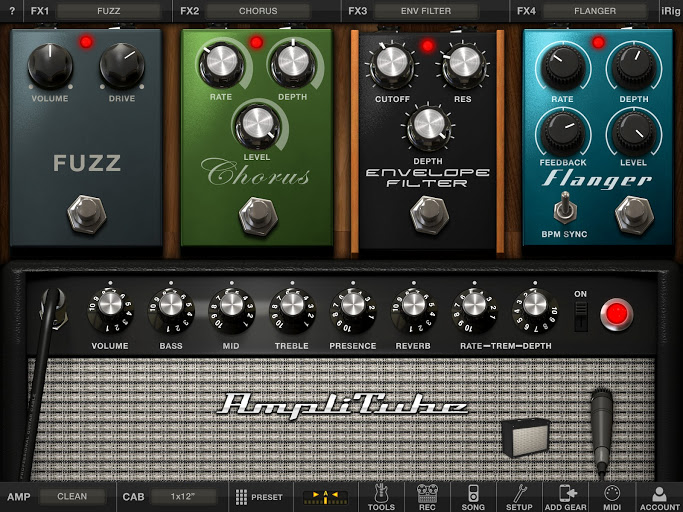
Task: Tap the Add Gear icon
Action: click(567, 496)
